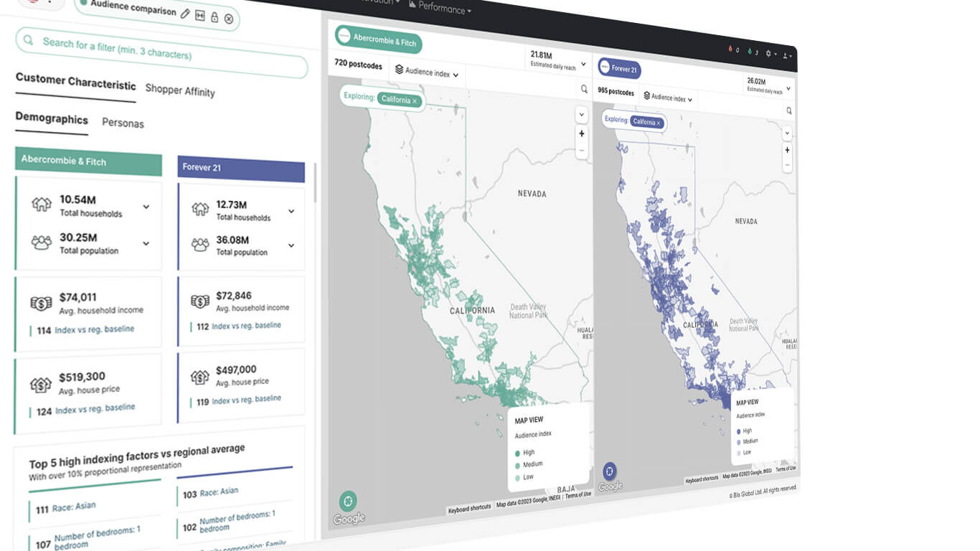Remove California tag on Forever 21 map
980x551 pixels.
tap(659, 123)
